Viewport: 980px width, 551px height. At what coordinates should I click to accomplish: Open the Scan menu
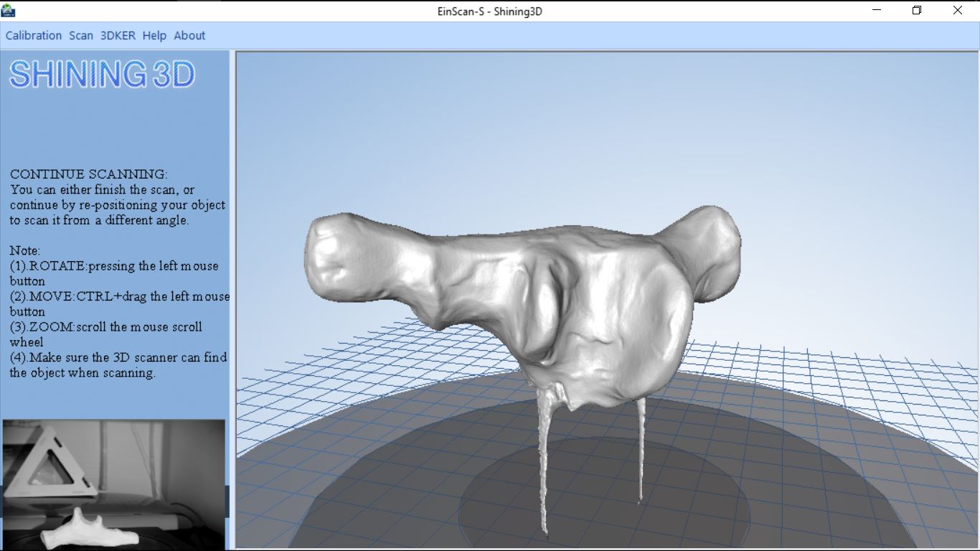coord(81,35)
